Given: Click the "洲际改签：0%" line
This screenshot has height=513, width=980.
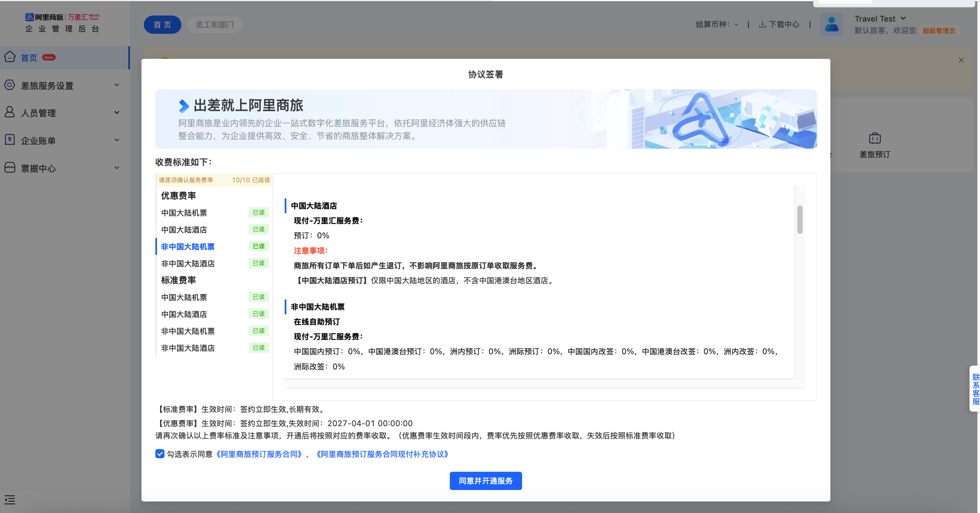Looking at the screenshot, I should (x=319, y=366).
